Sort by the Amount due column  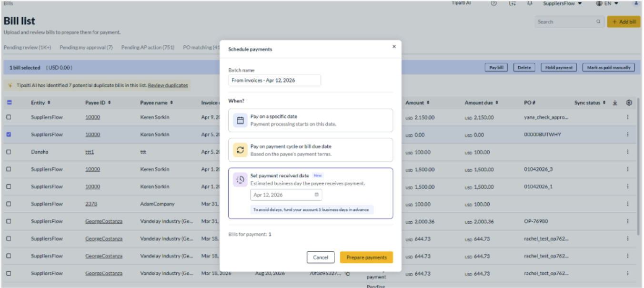(481, 103)
